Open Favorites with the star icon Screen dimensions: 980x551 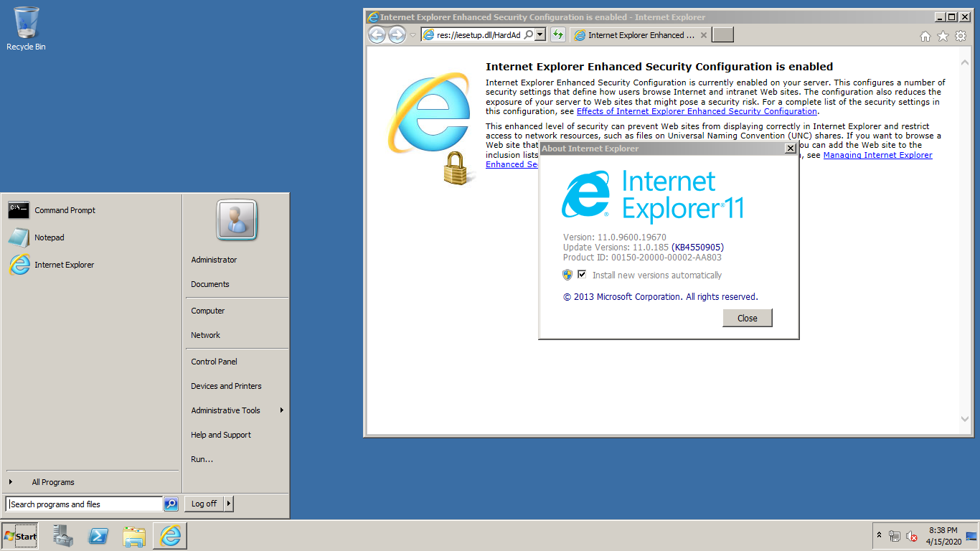[x=943, y=36]
